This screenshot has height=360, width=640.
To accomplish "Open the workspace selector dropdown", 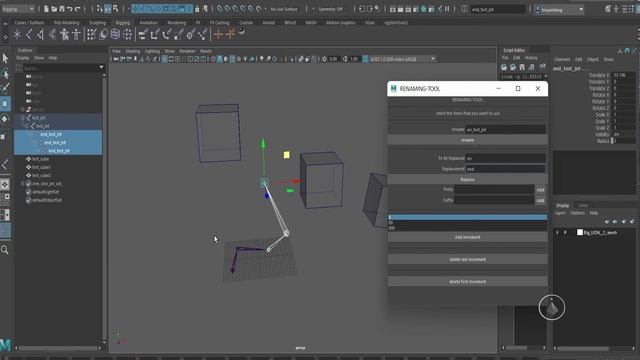I will (560, 9).
